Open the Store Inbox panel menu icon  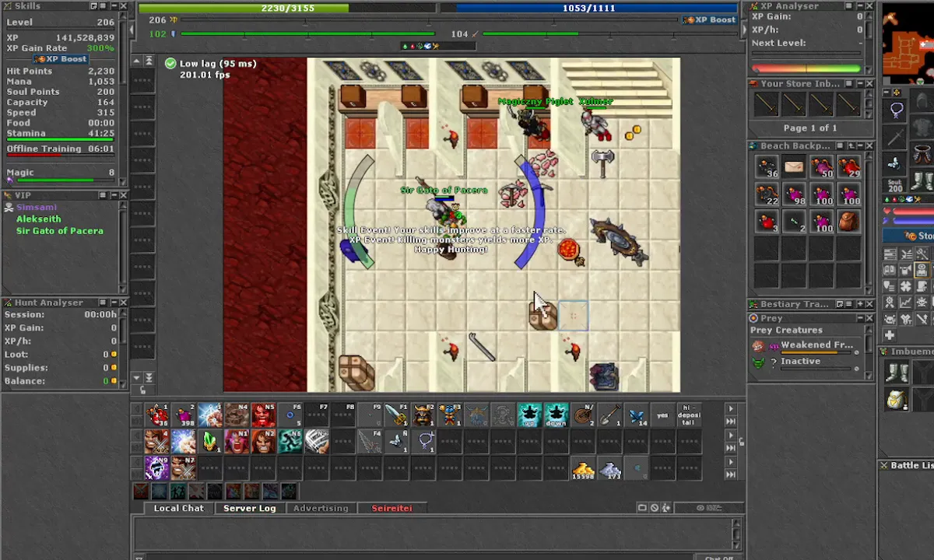[x=848, y=83]
